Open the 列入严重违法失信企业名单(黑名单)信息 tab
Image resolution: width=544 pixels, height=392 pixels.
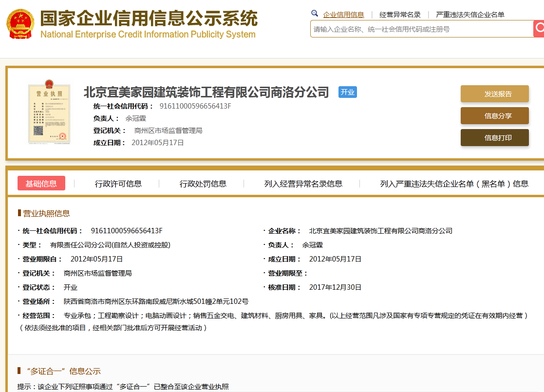click(x=454, y=184)
